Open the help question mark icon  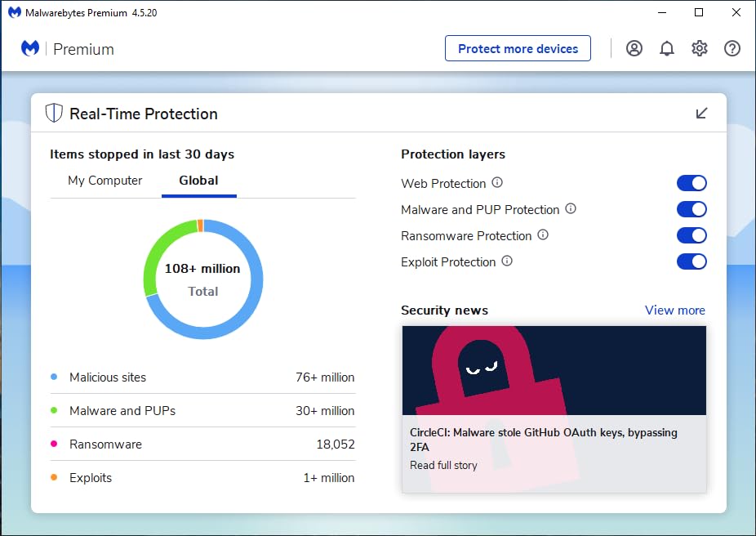[732, 48]
